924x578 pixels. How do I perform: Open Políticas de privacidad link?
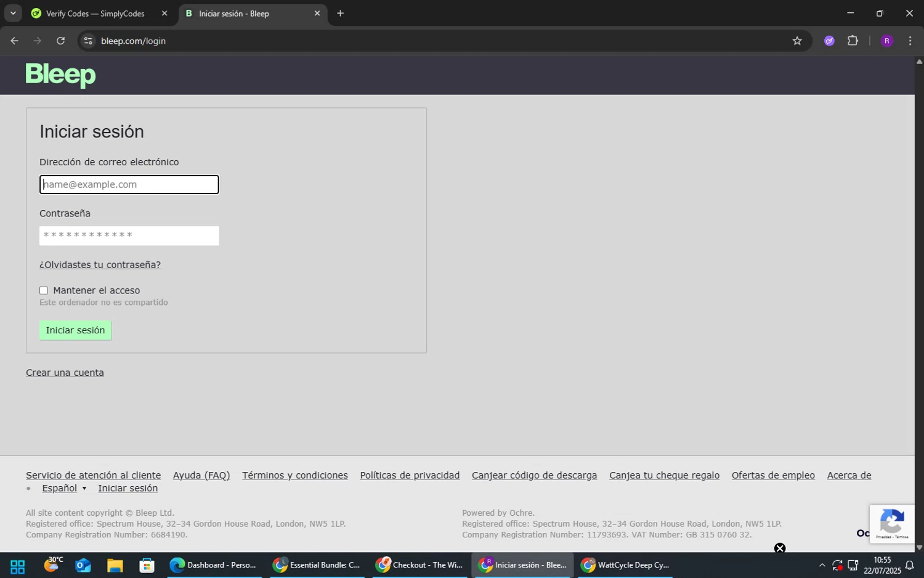410,475
